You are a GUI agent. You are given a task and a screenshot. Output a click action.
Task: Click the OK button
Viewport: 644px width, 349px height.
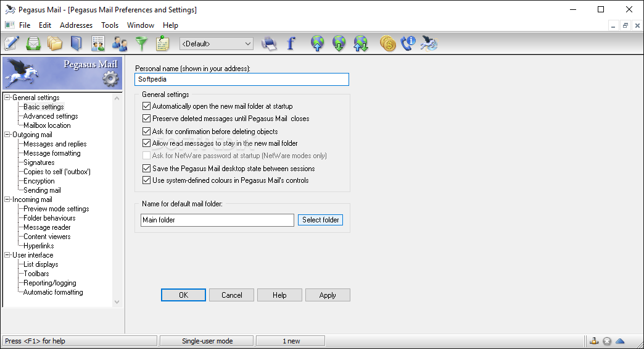click(184, 295)
